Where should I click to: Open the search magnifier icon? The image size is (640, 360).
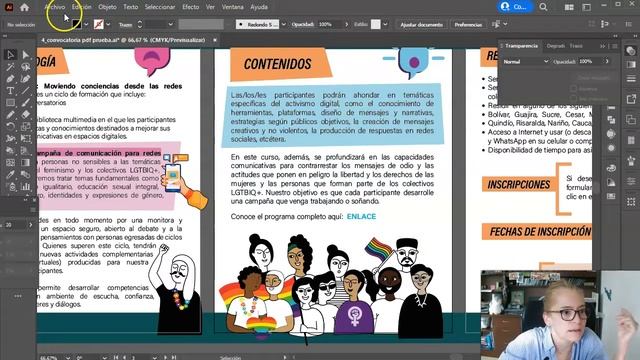[x=543, y=7]
